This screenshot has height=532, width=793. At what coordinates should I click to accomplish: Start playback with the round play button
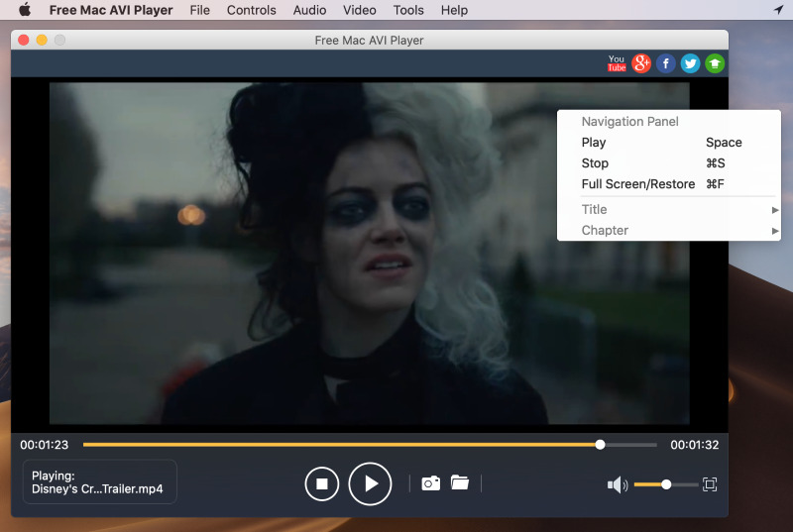pyautogui.click(x=370, y=484)
